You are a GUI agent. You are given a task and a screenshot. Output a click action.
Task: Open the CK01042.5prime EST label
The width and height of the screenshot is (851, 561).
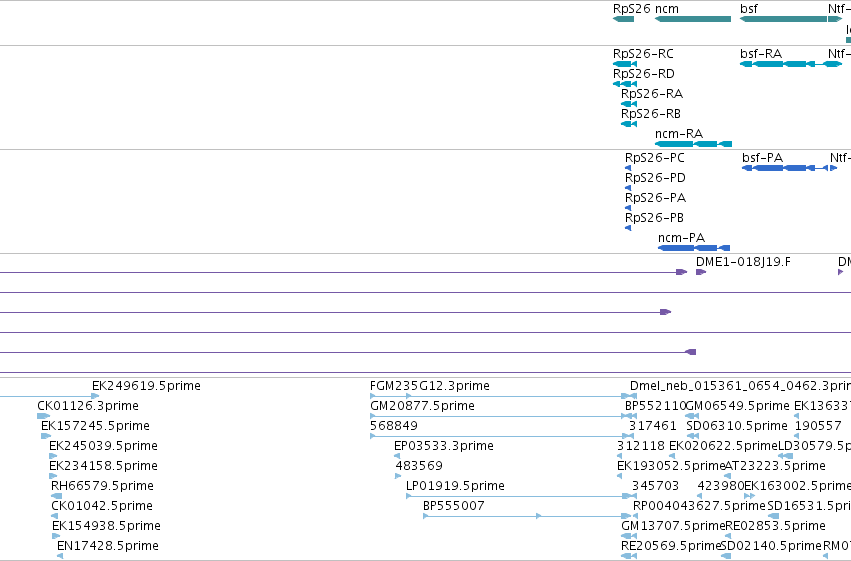102,506
